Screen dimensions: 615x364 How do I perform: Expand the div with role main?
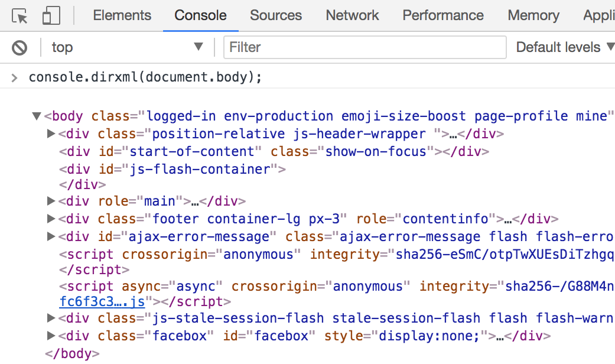[51, 201]
